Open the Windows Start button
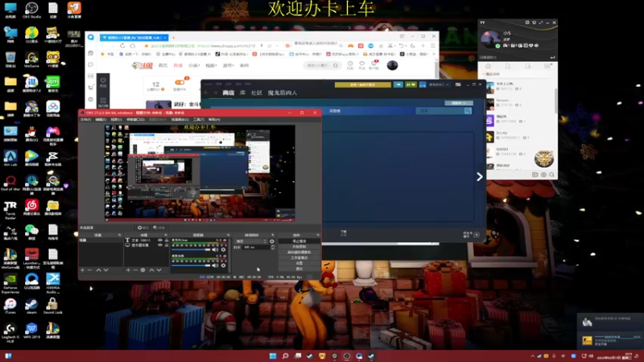 click(x=273, y=356)
